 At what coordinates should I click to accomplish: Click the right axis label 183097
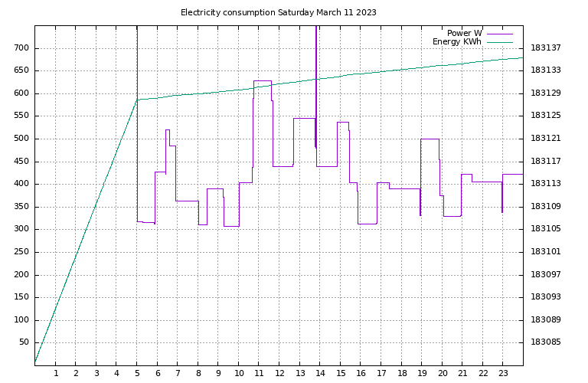[x=546, y=275]
